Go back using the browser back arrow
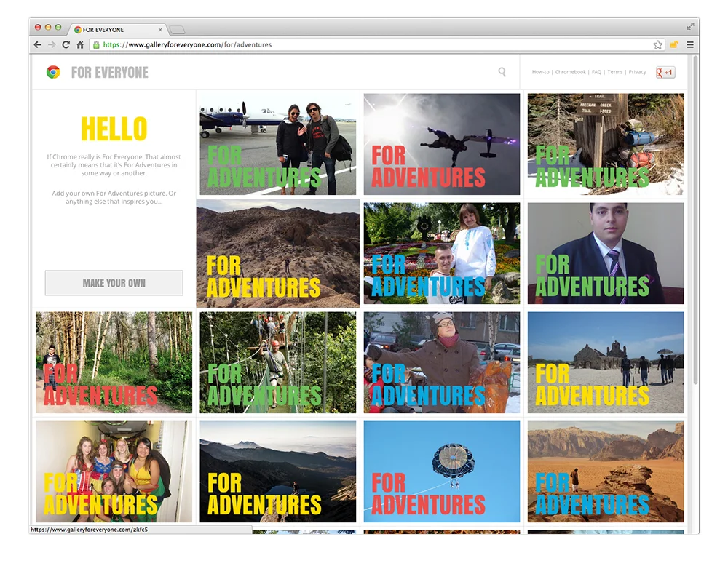This screenshot has height=574, width=728. click(x=38, y=44)
